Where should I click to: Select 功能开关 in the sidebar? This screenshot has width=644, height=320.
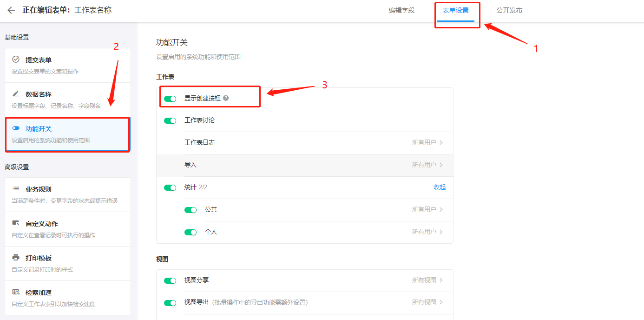(x=67, y=134)
